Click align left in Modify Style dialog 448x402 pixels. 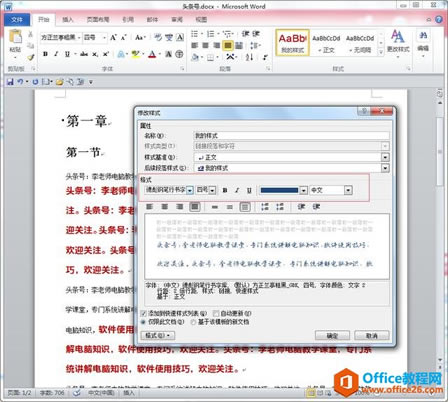[149, 207]
